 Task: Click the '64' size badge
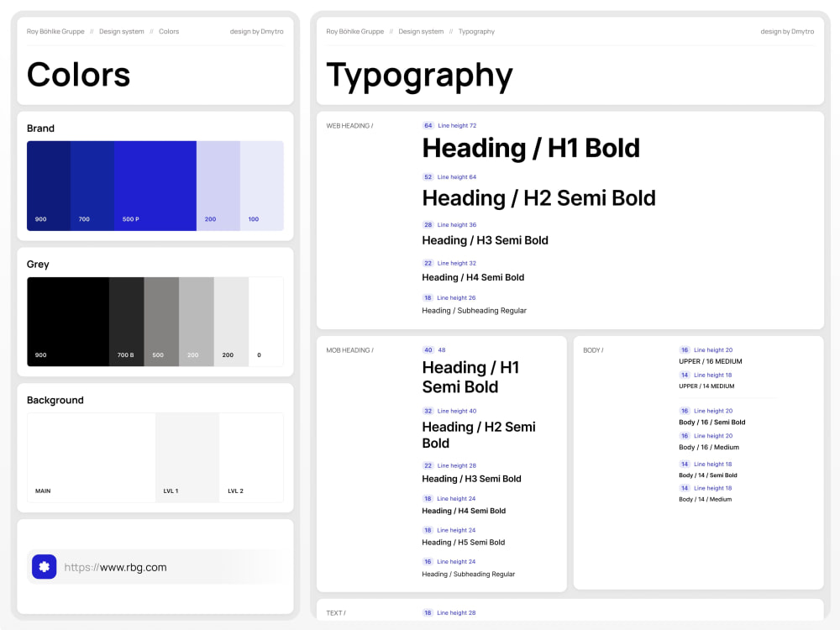[428, 125]
